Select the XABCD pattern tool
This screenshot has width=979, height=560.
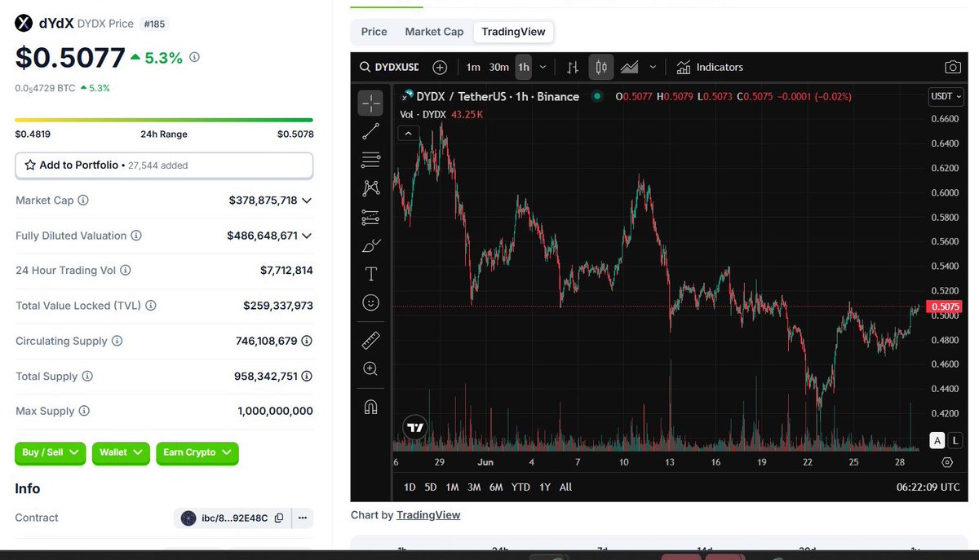click(370, 188)
